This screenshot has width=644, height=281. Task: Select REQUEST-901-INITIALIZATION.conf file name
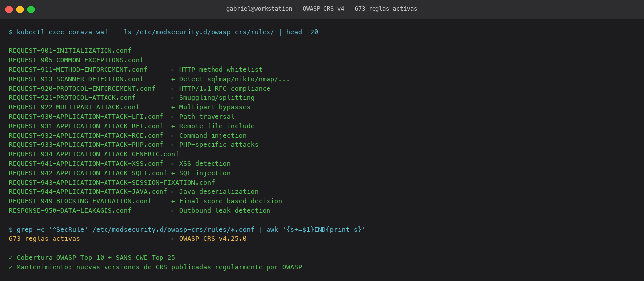(x=70, y=51)
